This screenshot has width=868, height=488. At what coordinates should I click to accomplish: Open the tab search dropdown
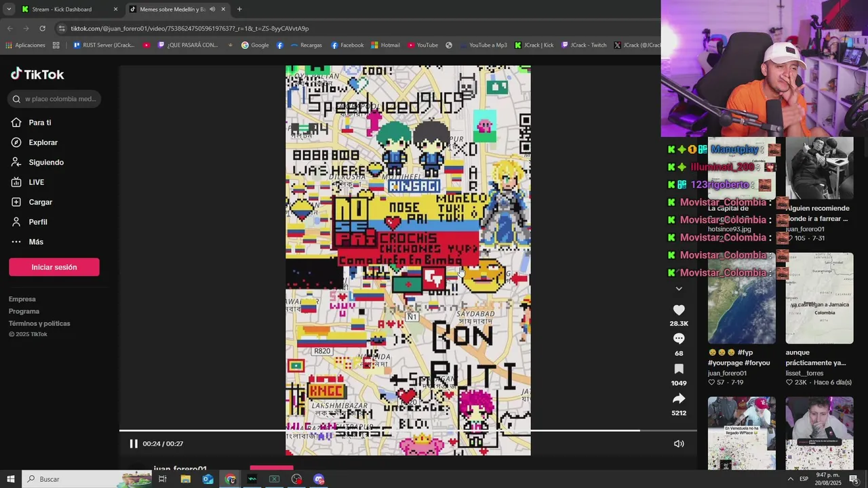click(9, 9)
